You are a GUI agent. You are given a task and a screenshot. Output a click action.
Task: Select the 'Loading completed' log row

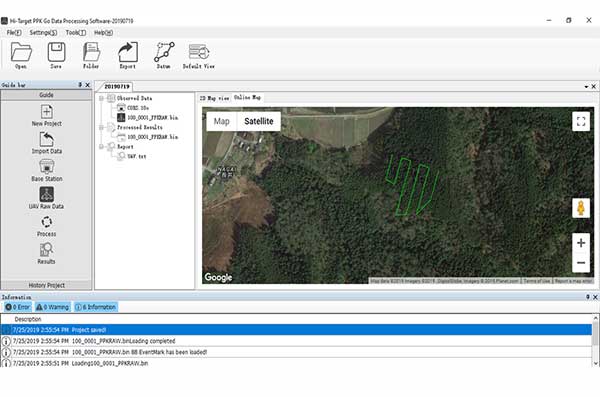tap(297, 341)
